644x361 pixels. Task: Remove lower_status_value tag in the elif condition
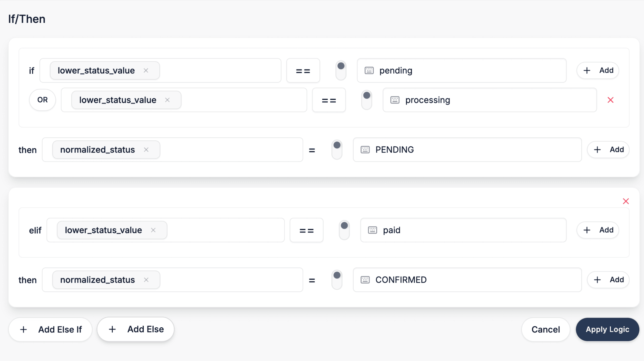[153, 230]
